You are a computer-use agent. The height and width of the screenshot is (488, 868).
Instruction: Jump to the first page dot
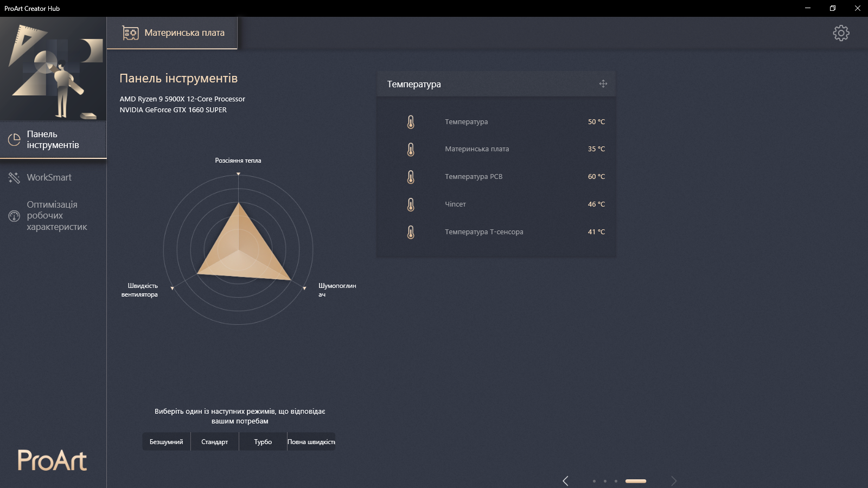(594, 481)
